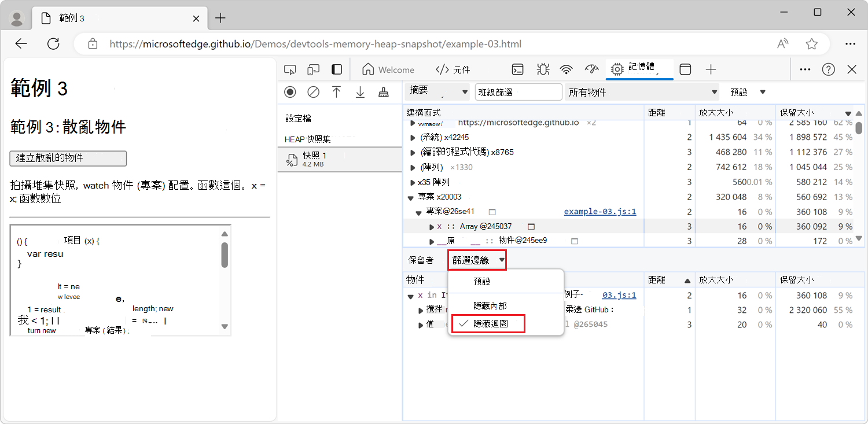The width and height of the screenshot is (868, 424).
Task: View site information lock icon
Action: pyautogui.click(x=92, y=44)
